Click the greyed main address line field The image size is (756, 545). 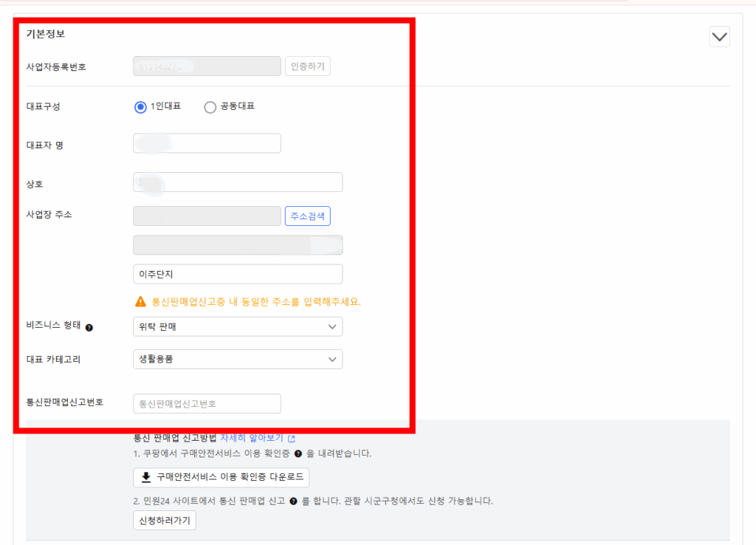tap(238, 245)
